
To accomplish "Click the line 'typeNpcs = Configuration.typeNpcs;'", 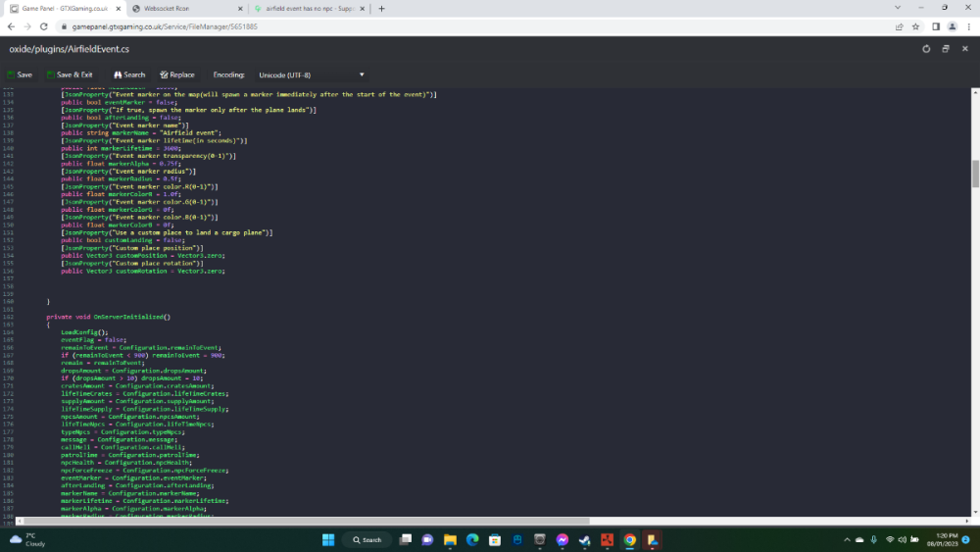I will point(122,432).
